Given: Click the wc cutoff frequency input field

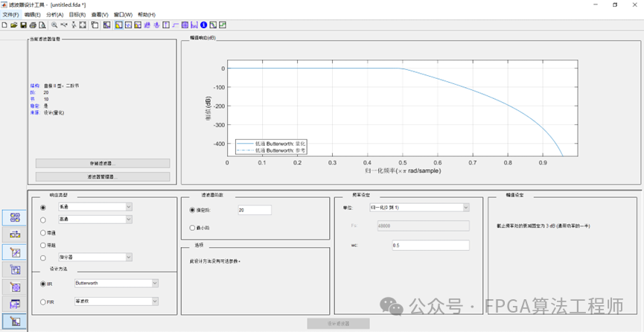Looking at the screenshot, I should click(430, 245).
